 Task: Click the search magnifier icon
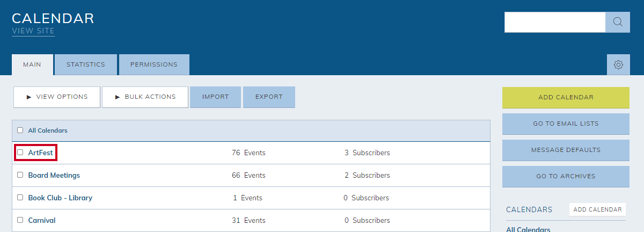click(618, 22)
